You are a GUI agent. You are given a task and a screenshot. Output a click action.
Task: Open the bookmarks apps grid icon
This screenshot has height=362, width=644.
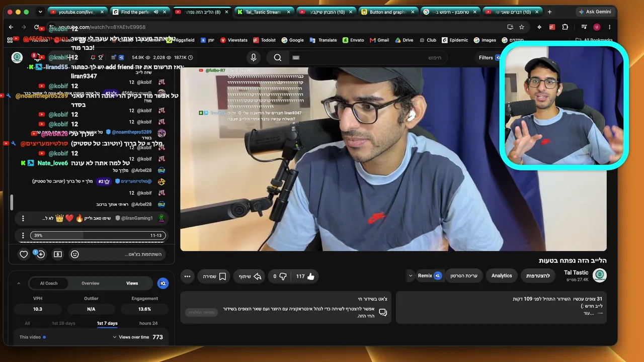click(11, 40)
